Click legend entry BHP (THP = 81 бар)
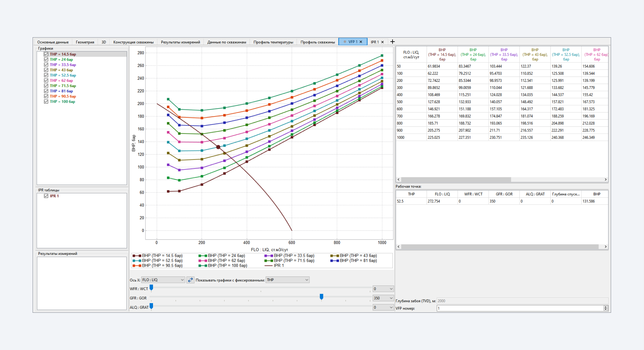Image resolution: width=644 pixels, height=350 pixels. [x=354, y=261]
